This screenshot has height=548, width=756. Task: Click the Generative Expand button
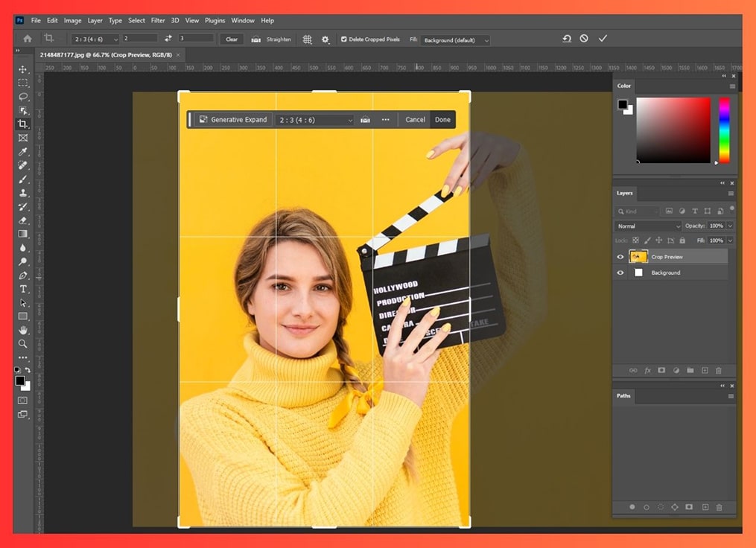[232, 119]
